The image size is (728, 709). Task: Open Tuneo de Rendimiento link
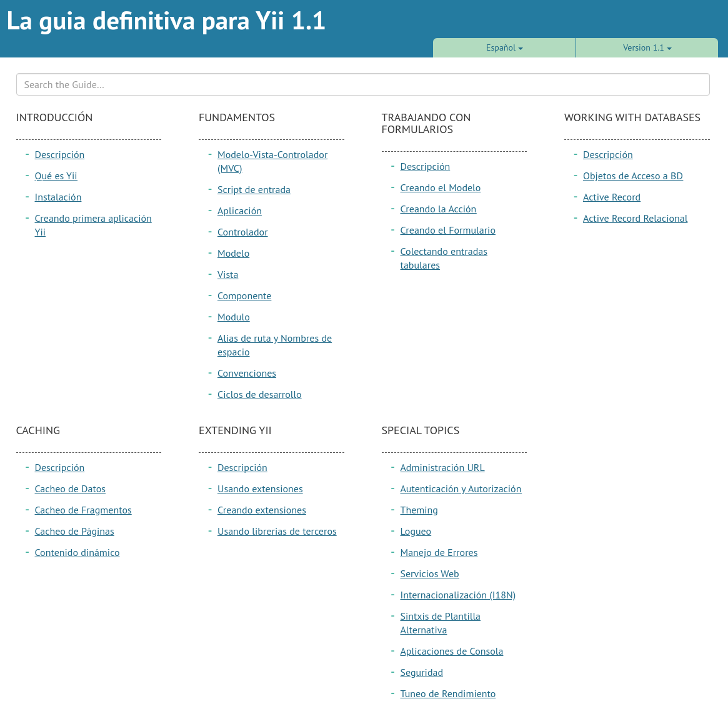click(447, 694)
